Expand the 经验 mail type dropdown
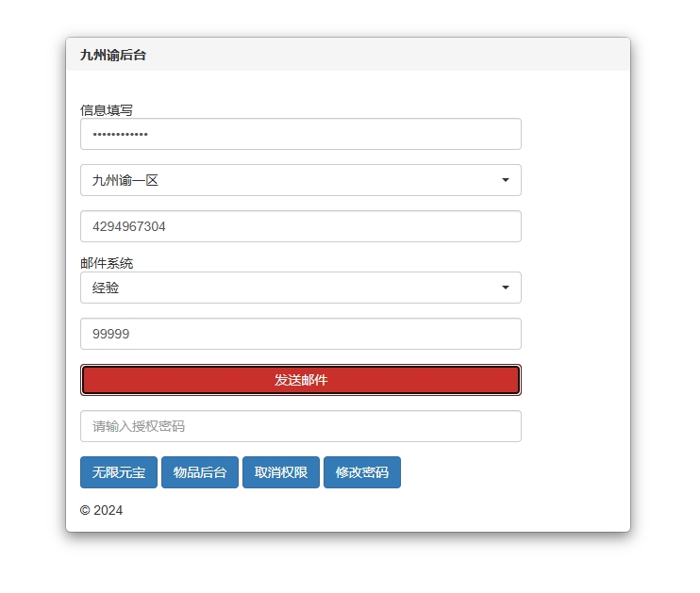 tap(300, 288)
